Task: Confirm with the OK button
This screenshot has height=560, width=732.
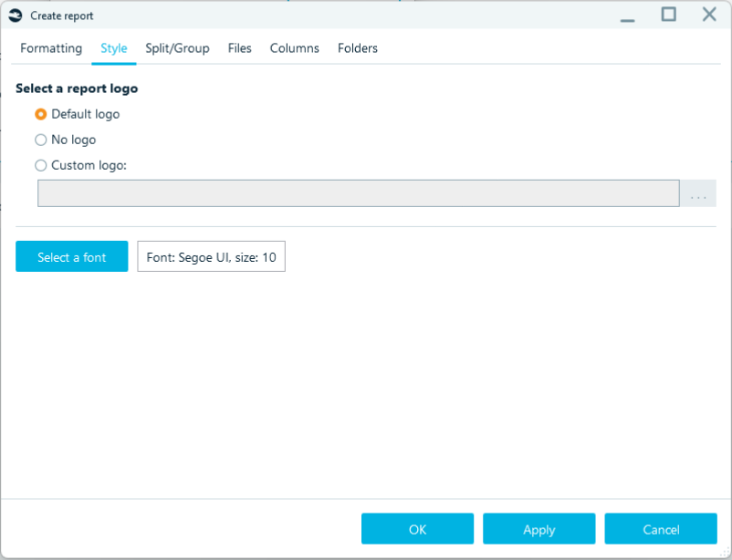Action: [417, 529]
